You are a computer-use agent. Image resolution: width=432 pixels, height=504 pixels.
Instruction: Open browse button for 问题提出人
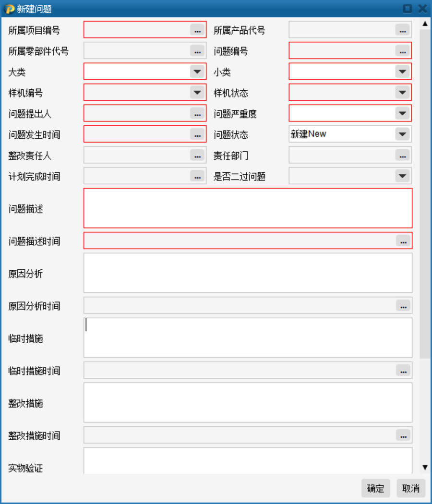click(197, 113)
